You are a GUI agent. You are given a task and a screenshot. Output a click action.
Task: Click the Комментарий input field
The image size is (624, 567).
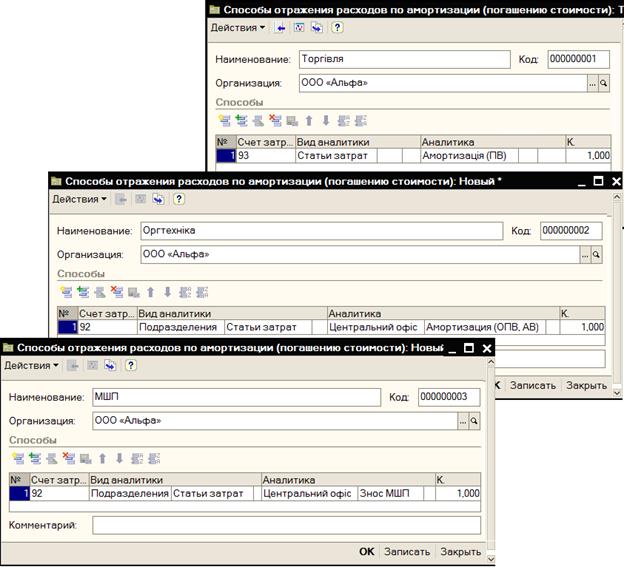[x=286, y=525]
